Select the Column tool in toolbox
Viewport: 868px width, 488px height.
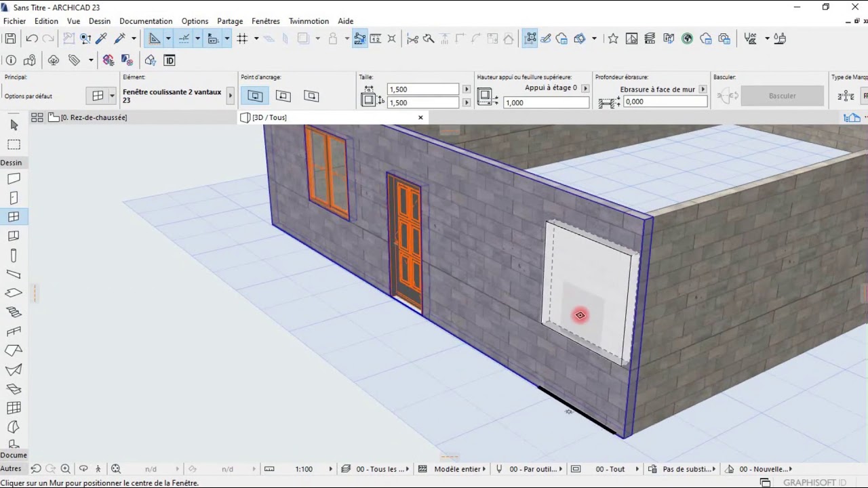tap(14, 256)
